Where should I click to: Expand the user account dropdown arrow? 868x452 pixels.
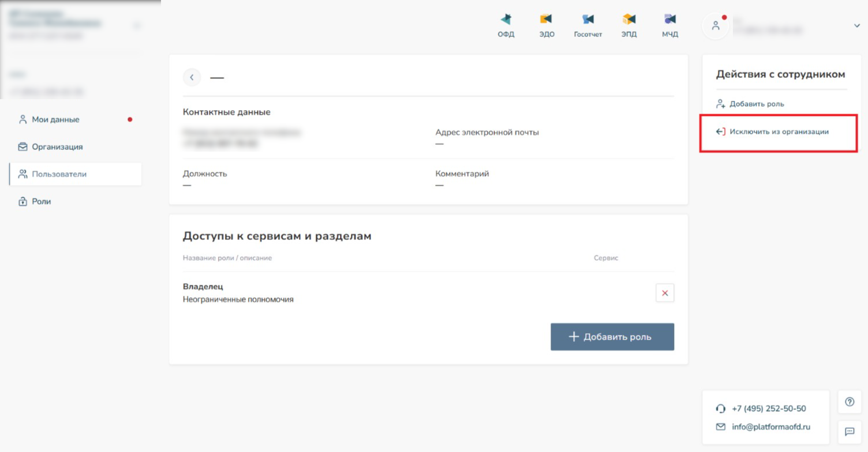click(x=856, y=26)
